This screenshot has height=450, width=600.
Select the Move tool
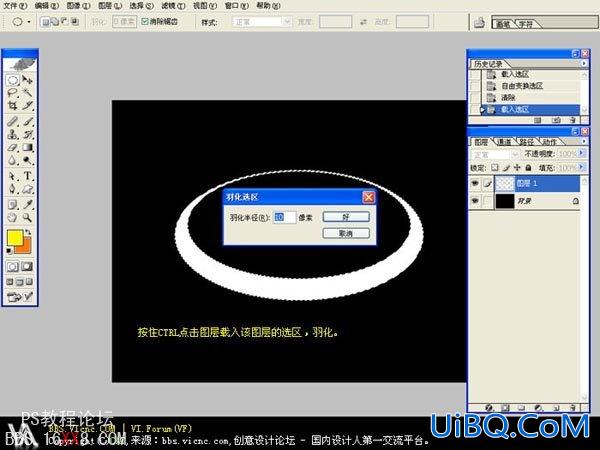point(27,80)
